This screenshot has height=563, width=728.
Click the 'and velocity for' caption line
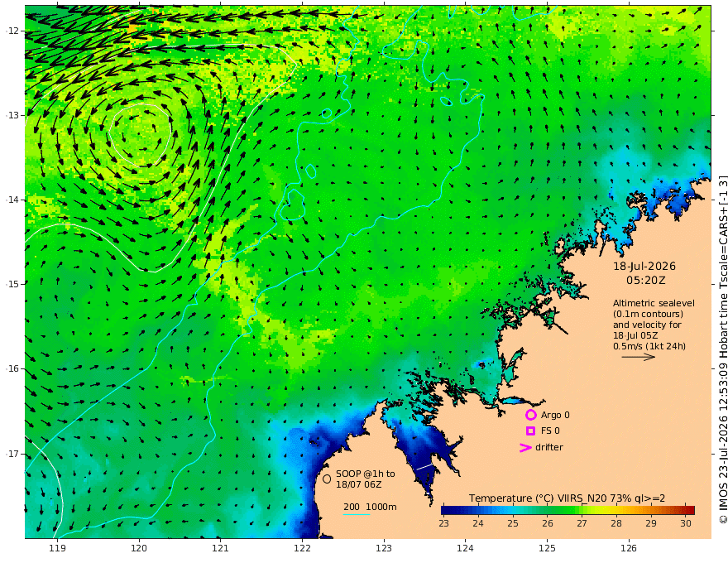pyautogui.click(x=647, y=325)
